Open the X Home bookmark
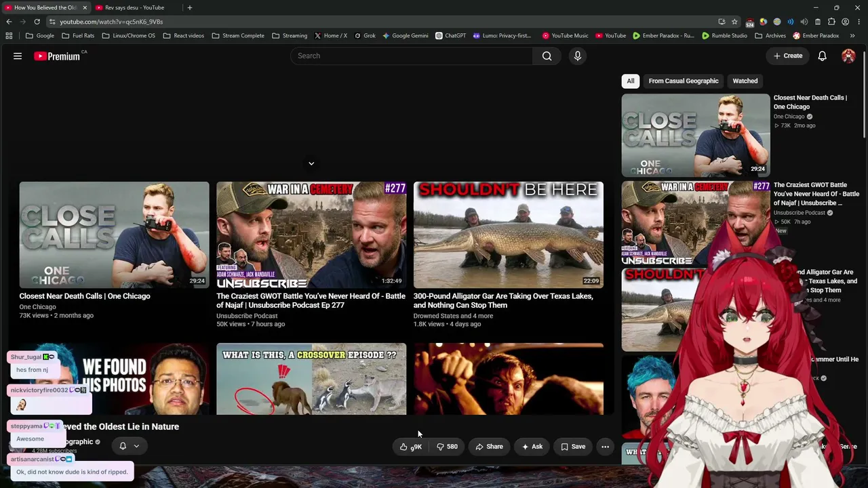Image resolution: width=868 pixels, height=488 pixels. pos(330,36)
